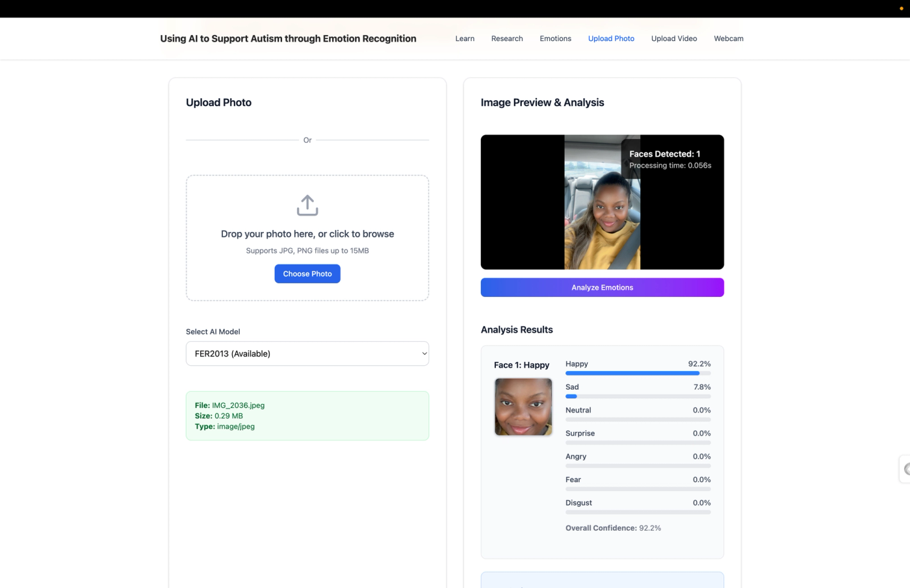Click the 'Upload Photo' panel heading
This screenshot has width=910, height=588.
coord(218,103)
